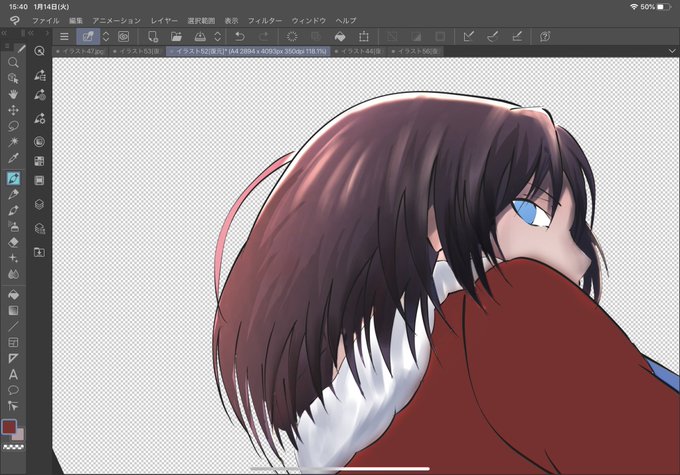Image resolution: width=680 pixels, height=475 pixels.
Task: Select the transparent checkered color swatch
Action: click(13, 447)
